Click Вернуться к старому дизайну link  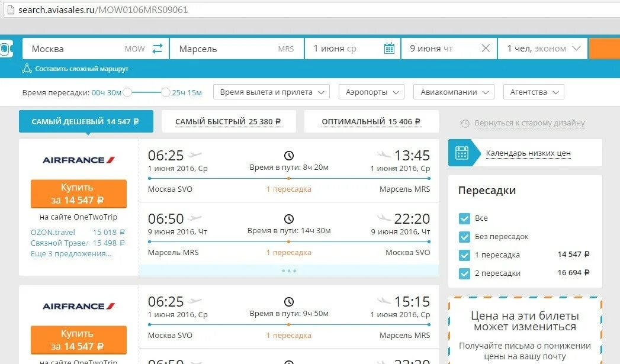(529, 123)
